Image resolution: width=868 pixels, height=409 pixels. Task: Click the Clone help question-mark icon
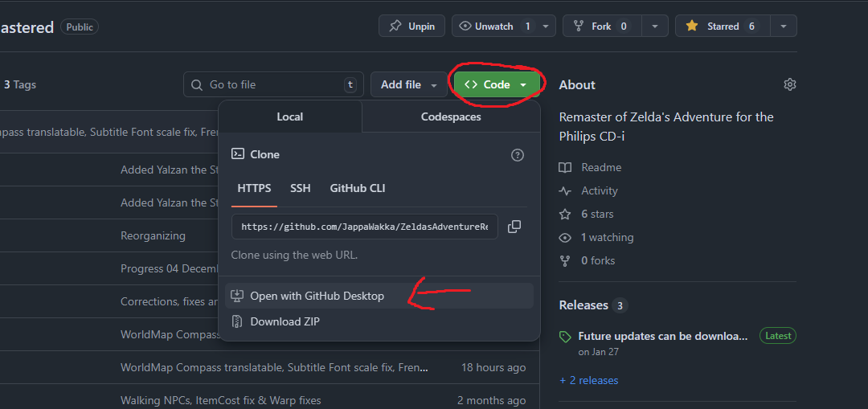(x=517, y=155)
